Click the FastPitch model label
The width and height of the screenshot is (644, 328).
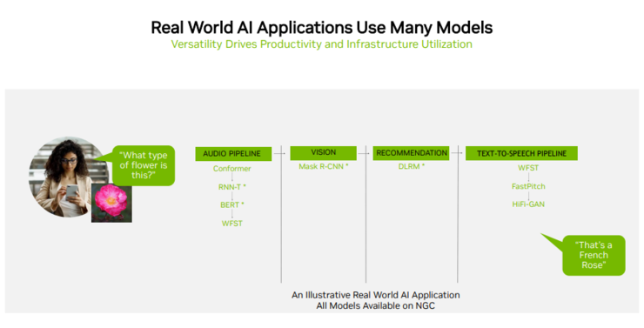(528, 186)
